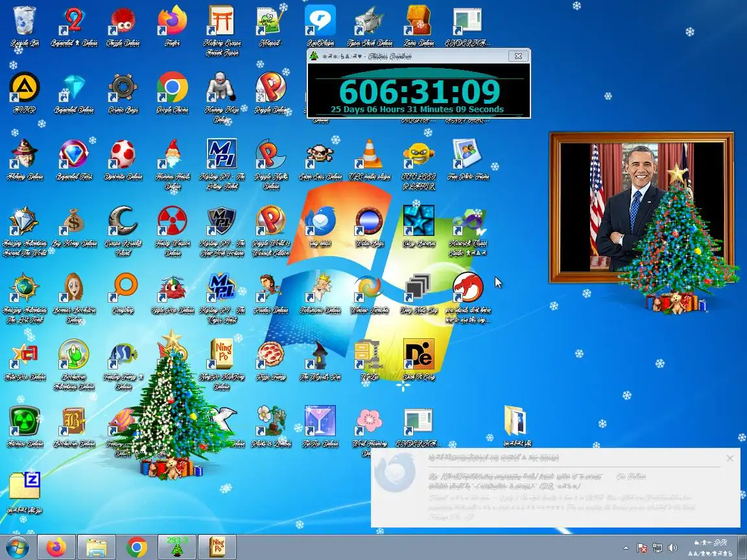Open the volume control in system tray
This screenshot has height=560, width=747.
[x=672, y=548]
